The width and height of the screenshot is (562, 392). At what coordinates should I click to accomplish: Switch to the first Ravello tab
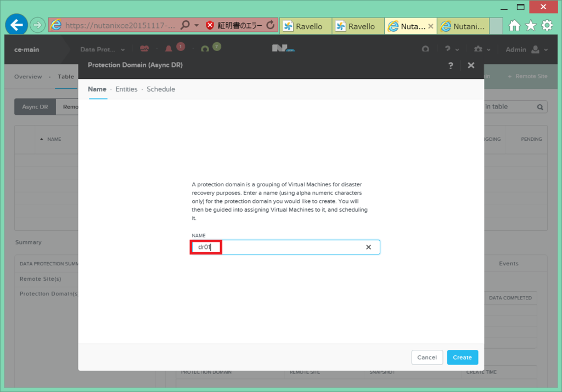click(x=305, y=26)
